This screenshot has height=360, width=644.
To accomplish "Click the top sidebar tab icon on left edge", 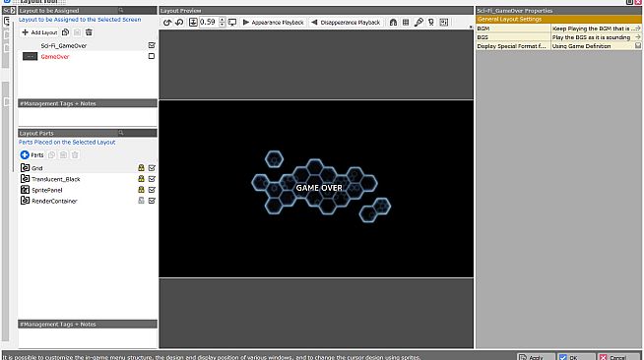I will 7,21.
